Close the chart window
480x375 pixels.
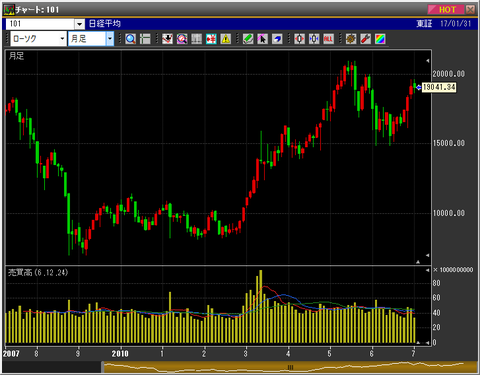470,9
